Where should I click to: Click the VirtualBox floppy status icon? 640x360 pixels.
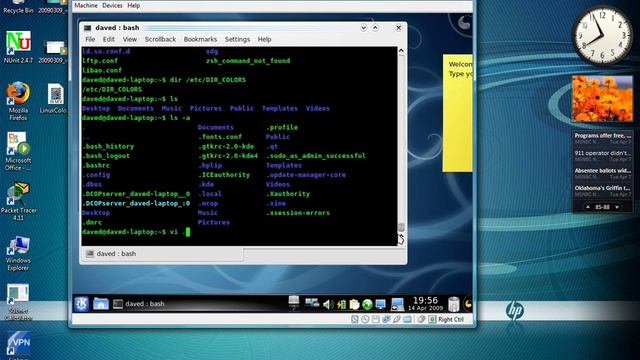tap(376, 320)
